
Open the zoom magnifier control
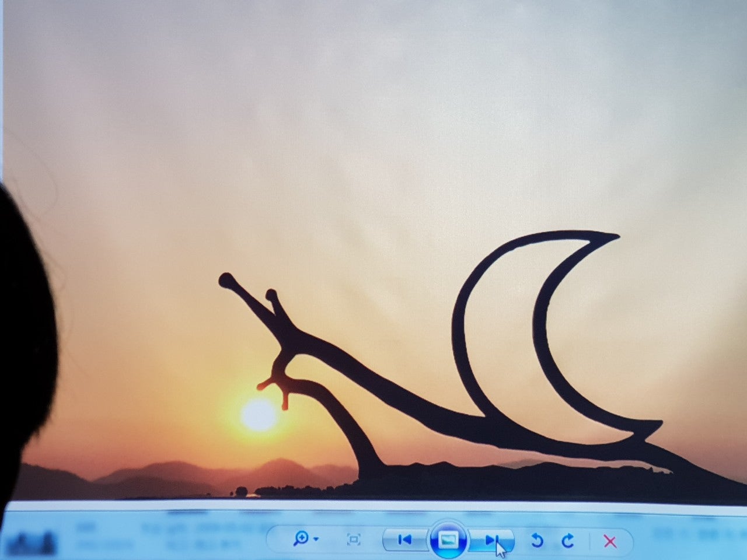click(x=301, y=538)
